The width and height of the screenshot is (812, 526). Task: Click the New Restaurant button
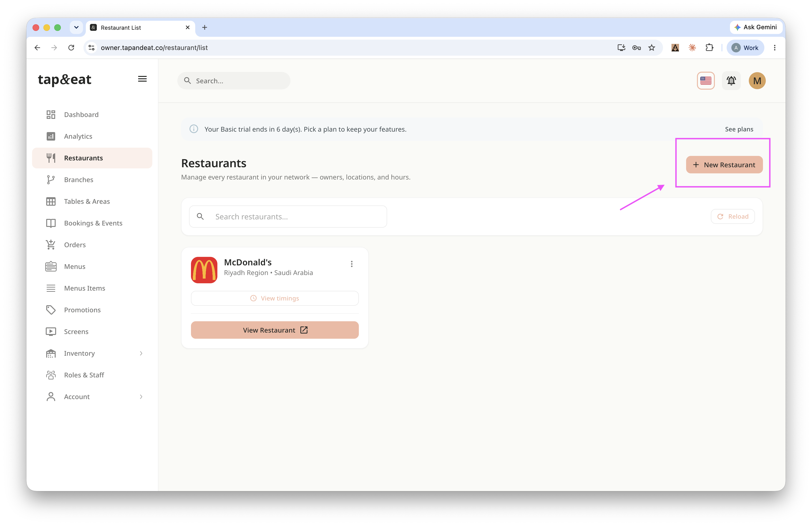click(724, 165)
